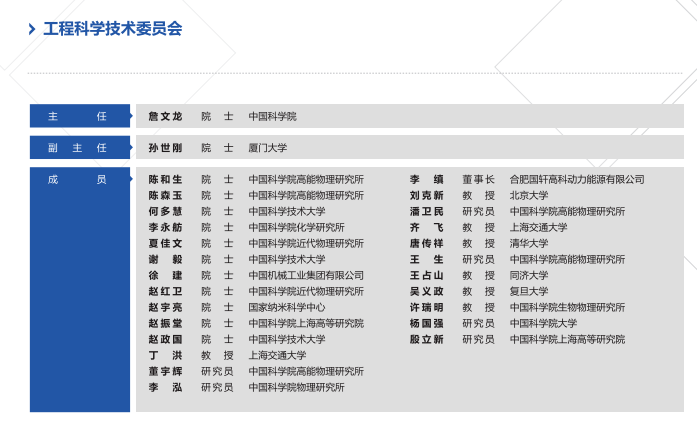Click 清华大学 affiliation
The image size is (697, 432).
click(529, 244)
